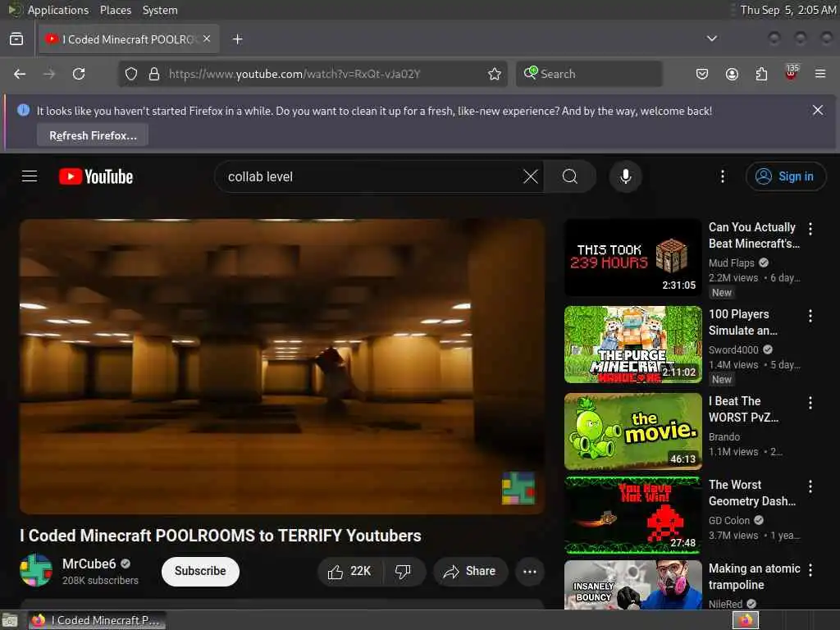This screenshot has width=840, height=630.
Task: Open '100 Players Simulate an' video title
Action: [x=743, y=322]
